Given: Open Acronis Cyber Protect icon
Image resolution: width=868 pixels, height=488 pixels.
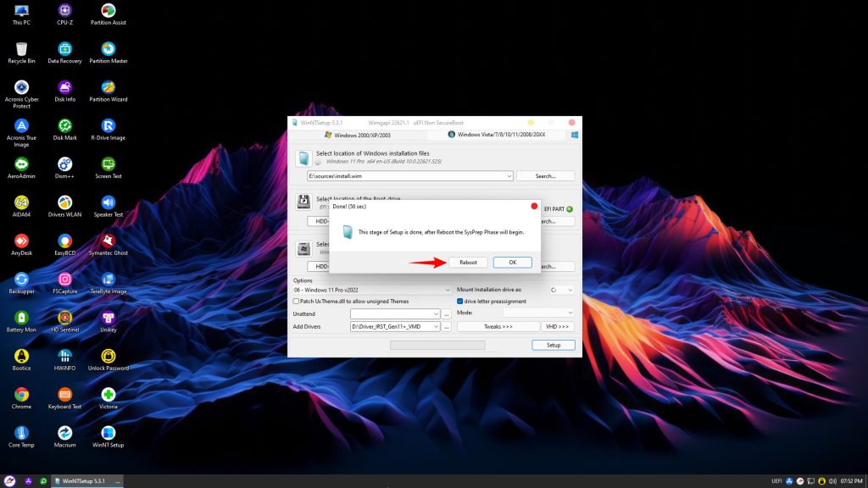Looking at the screenshot, I should [x=21, y=94].
